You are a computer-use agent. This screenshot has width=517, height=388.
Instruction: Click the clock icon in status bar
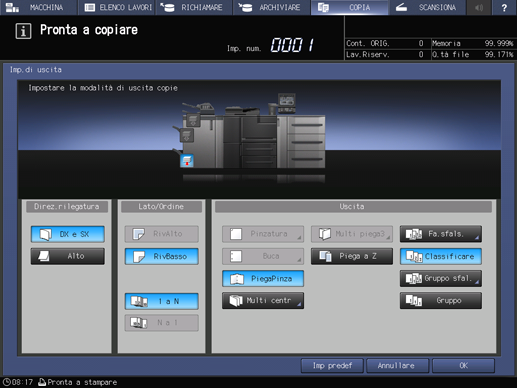(6, 382)
